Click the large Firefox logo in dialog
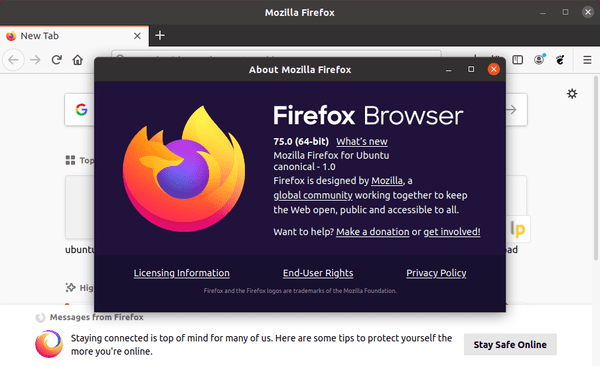This screenshot has height=366, width=600. 184,169
